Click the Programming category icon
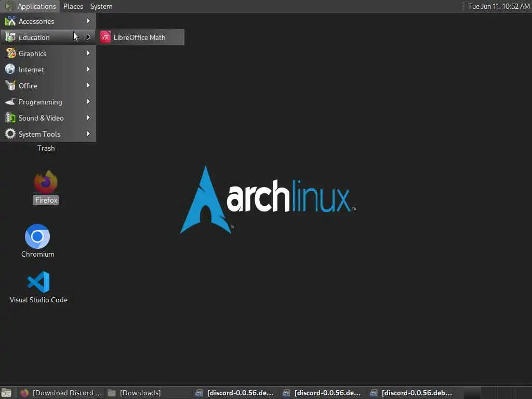Screen dimensions: 532x399 [x=10, y=102]
